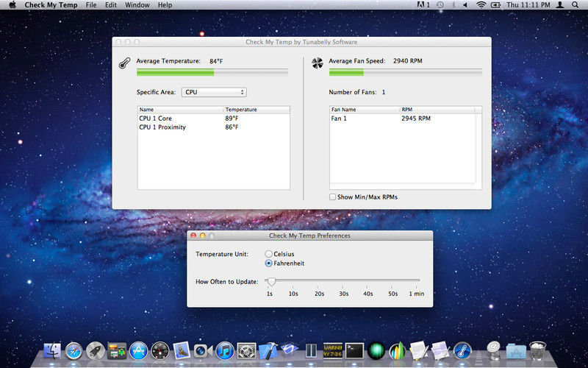Open Dashboard gauge icon in dock
This screenshot has height=368, width=588.
(x=160, y=352)
